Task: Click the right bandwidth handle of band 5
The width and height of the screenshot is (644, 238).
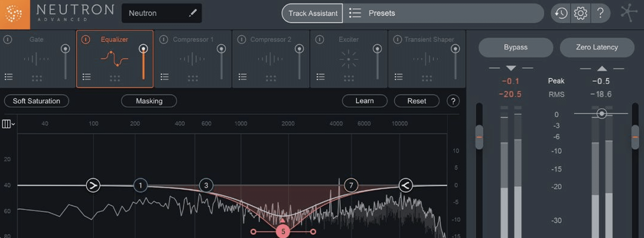Action: point(313,232)
